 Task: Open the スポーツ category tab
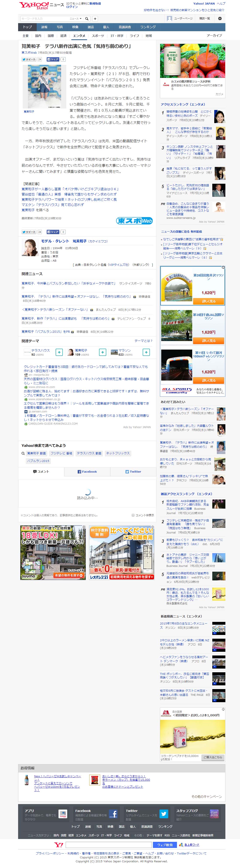(x=98, y=36)
